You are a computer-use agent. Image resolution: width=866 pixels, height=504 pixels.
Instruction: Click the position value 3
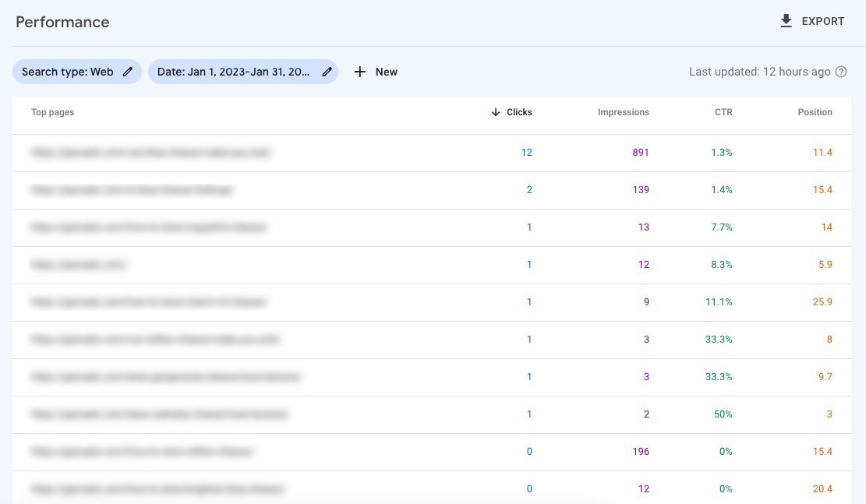[x=829, y=414]
